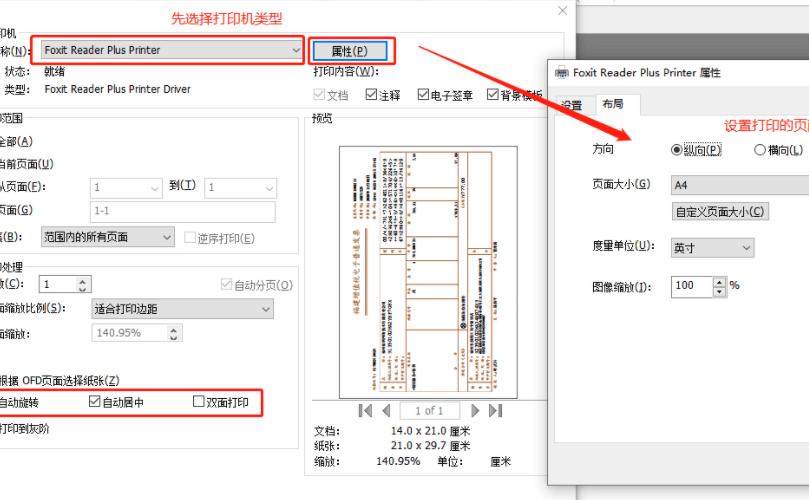This screenshot has width=809, height=500.
Task: Expand 适合打印边距 scaling dropdown
Action: point(182,309)
